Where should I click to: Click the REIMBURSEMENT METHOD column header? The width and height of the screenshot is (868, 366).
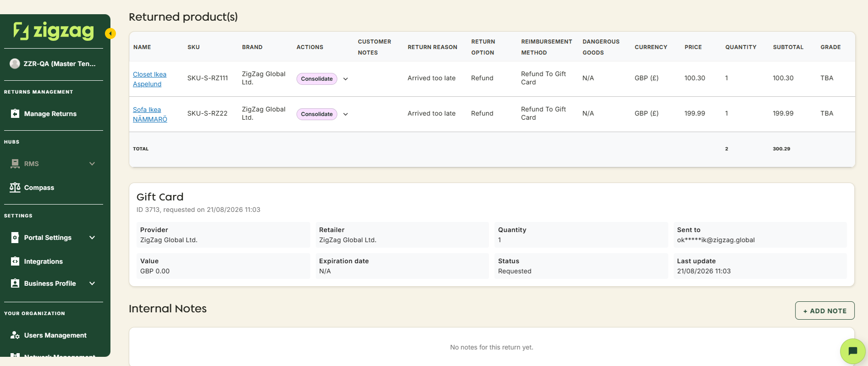pos(546,47)
